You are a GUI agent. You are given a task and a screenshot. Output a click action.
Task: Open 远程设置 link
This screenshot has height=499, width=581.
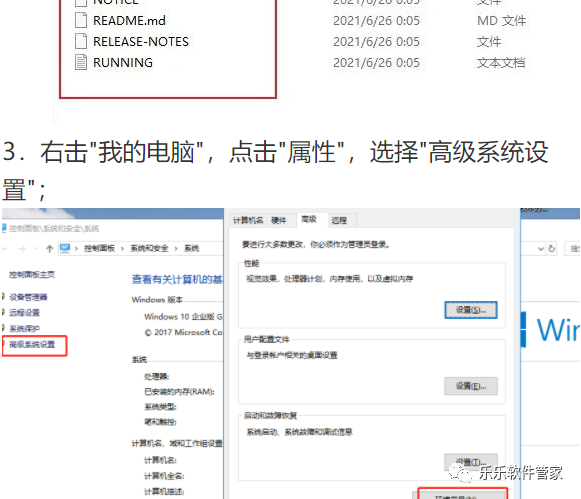tap(24, 313)
